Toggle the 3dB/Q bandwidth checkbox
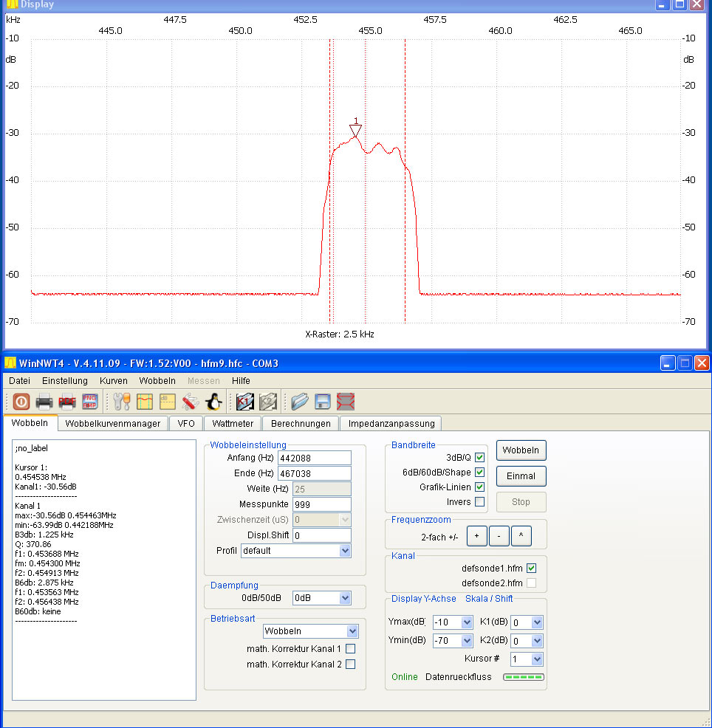 coord(479,458)
